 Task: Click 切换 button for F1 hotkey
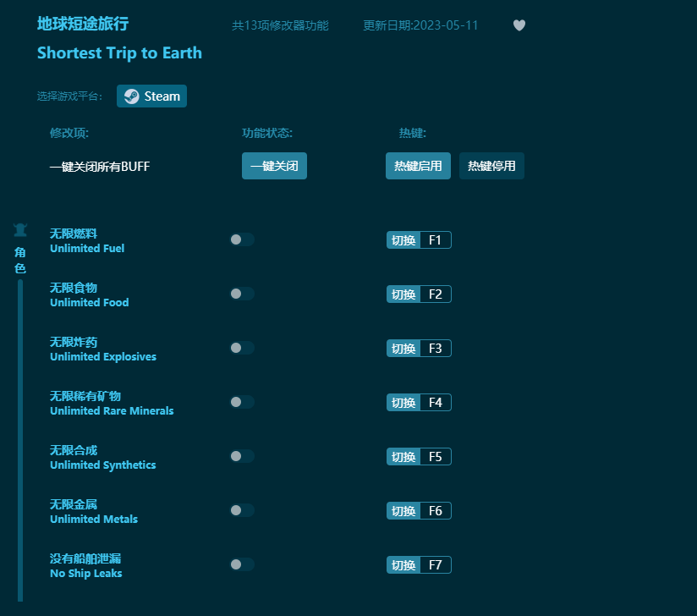(403, 240)
